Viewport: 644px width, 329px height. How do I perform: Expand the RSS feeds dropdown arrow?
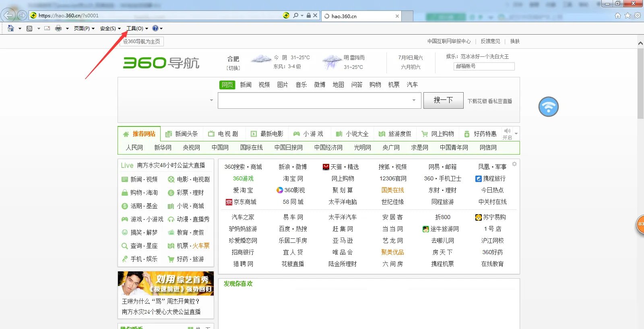coord(39,29)
